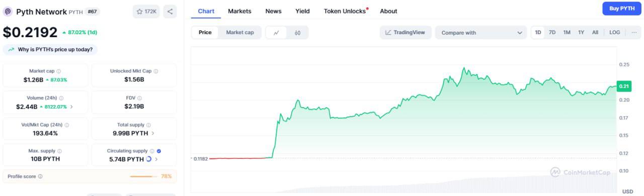Click the share icon next to watchlist
This screenshot has width=644, height=196.
(170, 11)
